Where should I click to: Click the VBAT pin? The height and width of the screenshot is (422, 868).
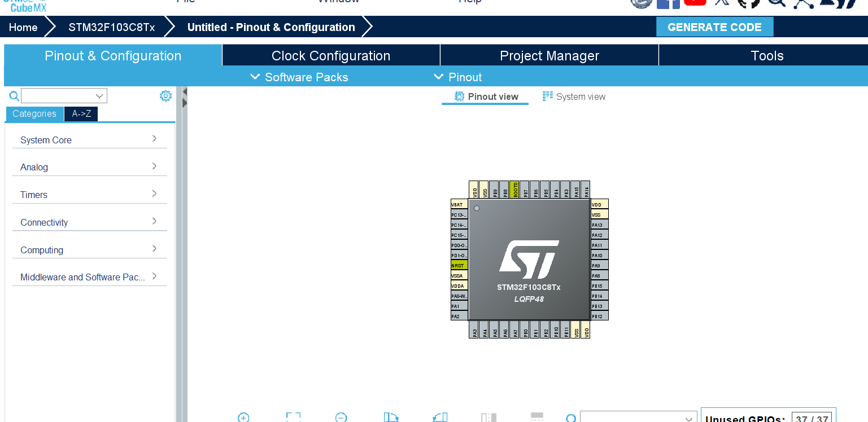[459, 204]
